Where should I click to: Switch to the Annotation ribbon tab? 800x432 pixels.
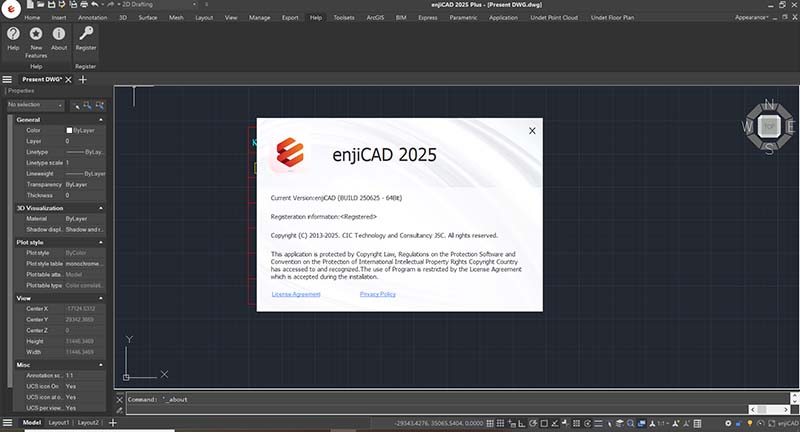92,18
